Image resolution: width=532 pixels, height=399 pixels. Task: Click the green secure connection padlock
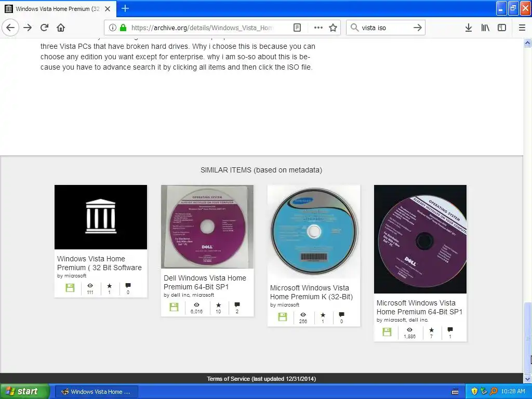(123, 28)
